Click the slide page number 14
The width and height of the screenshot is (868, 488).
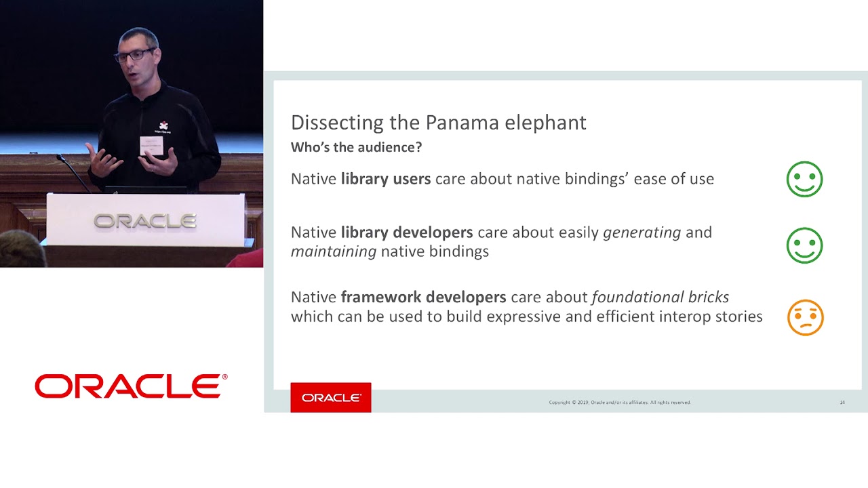[x=842, y=403]
